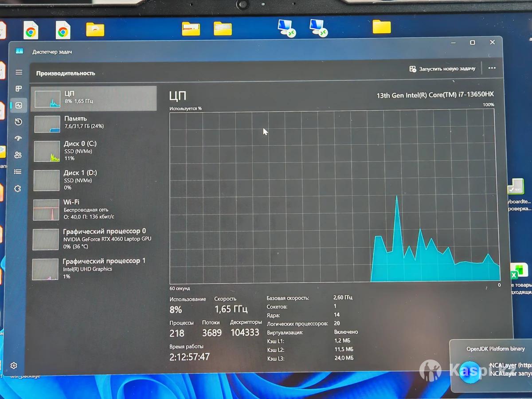Open the Users page icon

[18, 155]
